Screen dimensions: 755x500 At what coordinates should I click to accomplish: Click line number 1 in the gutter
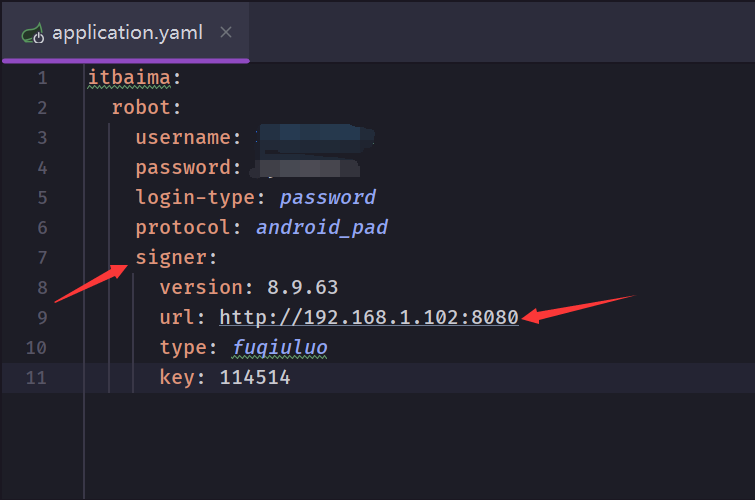(41, 77)
